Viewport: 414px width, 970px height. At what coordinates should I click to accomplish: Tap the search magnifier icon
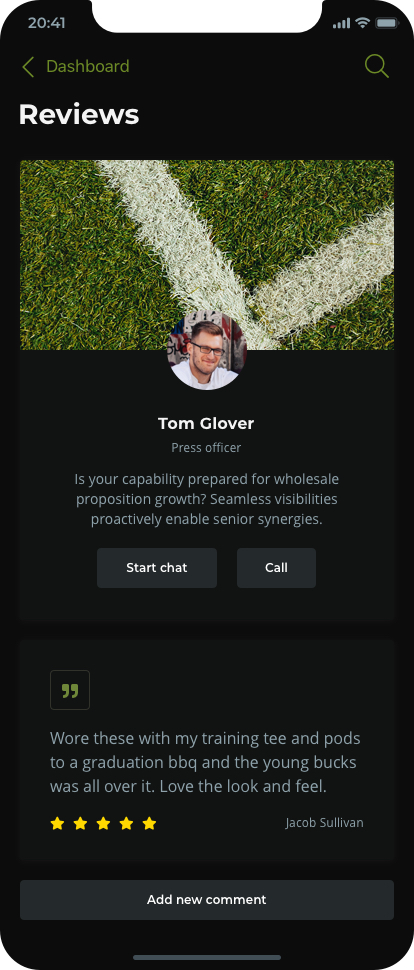pyautogui.click(x=376, y=66)
